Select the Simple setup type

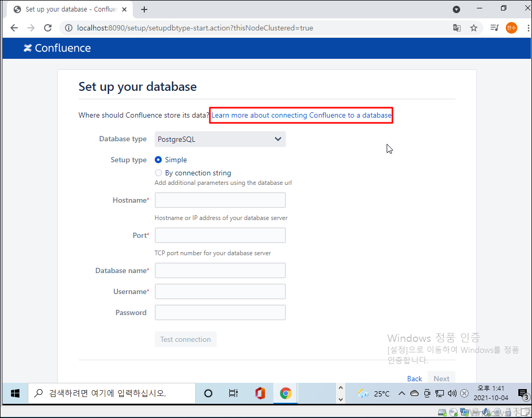[158, 160]
